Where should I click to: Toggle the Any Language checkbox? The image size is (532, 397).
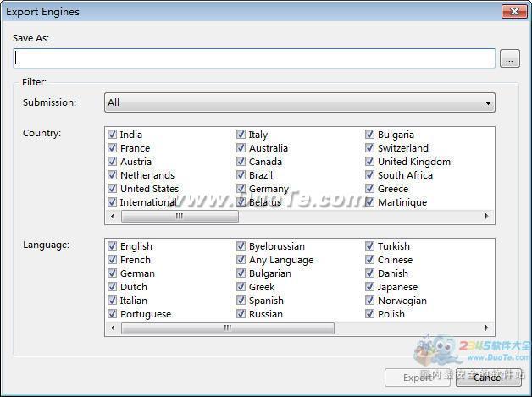241,260
